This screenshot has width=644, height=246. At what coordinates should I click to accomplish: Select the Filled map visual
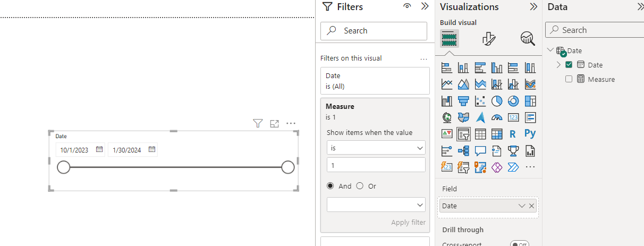pyautogui.click(x=463, y=117)
